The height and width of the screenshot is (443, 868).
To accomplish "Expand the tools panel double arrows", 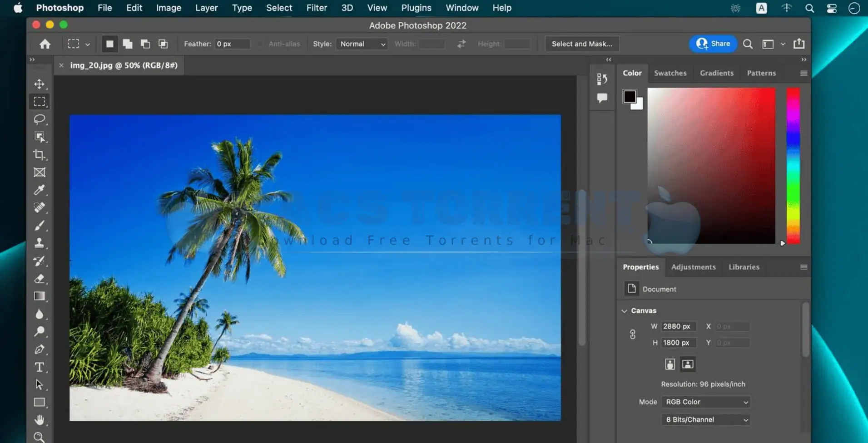I will 32,59.
